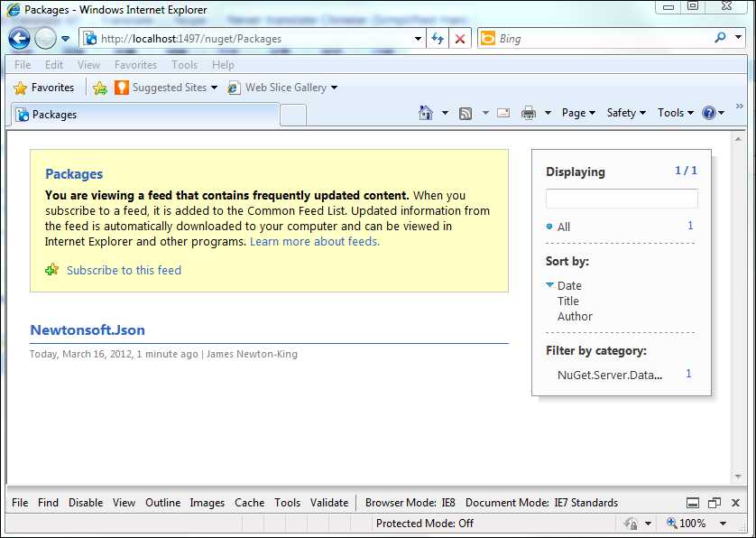Minimize the developer tools pane
756x538 pixels.
(693, 503)
